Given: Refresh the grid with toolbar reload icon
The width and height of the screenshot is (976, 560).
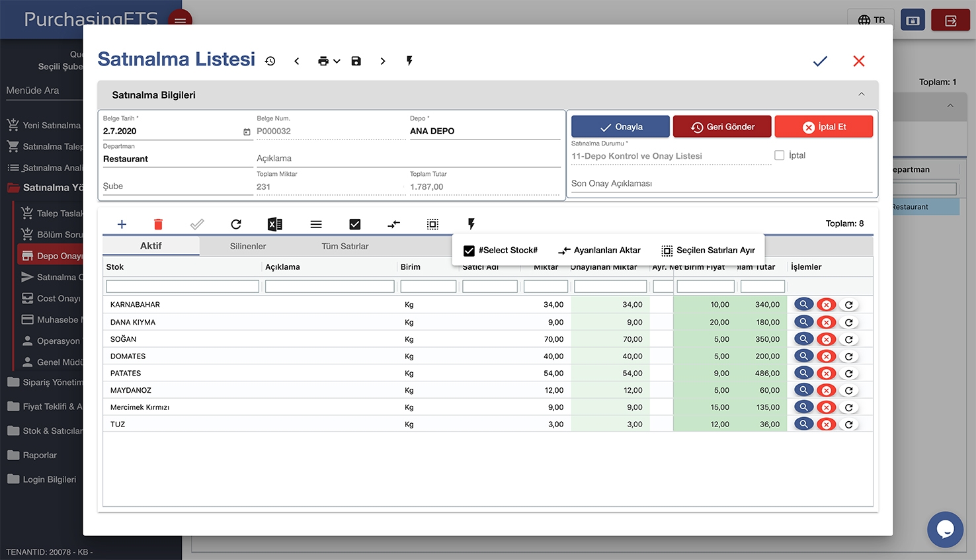Looking at the screenshot, I should pyautogui.click(x=236, y=224).
